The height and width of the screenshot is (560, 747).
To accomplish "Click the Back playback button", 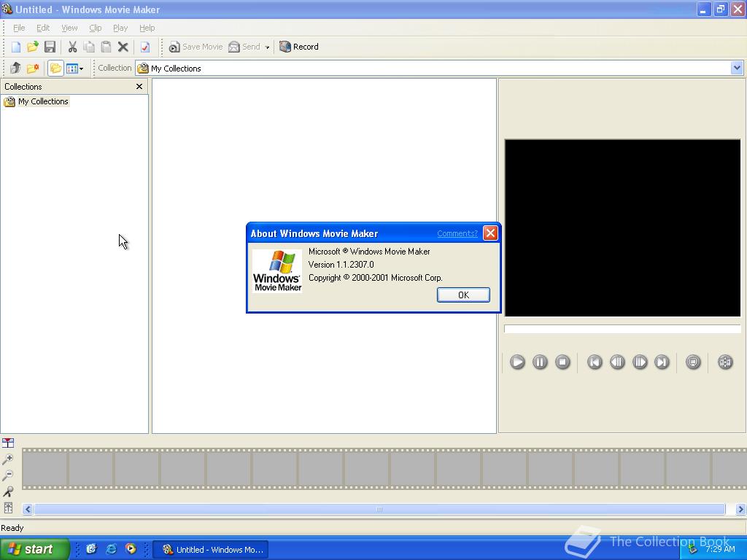I will point(595,362).
